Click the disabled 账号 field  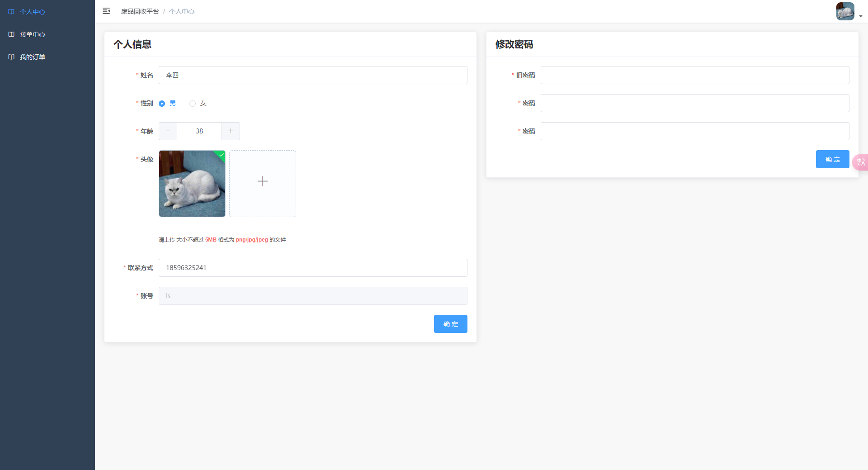point(313,296)
